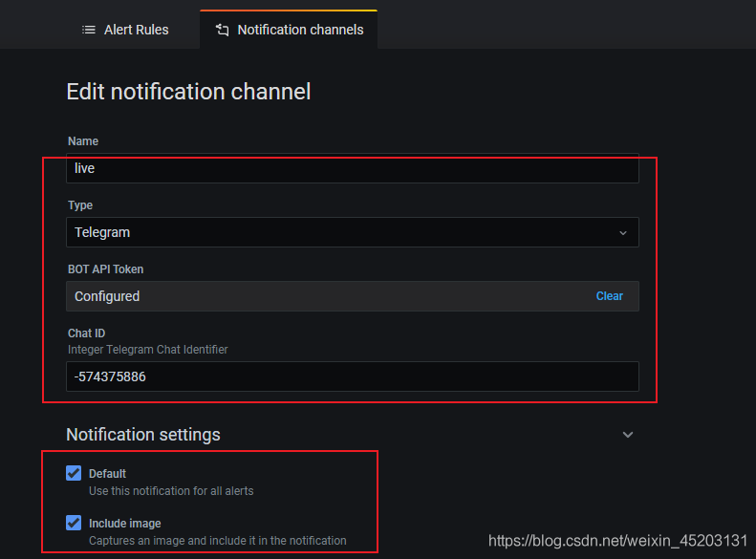Click the Type label
The width and height of the screenshot is (756, 559).
tap(80, 205)
